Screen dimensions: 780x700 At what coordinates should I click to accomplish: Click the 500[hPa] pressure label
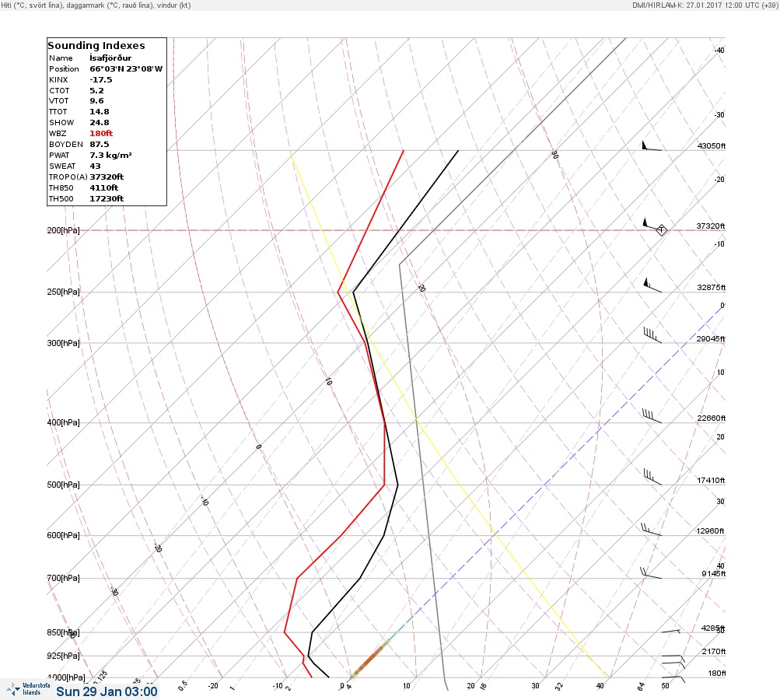tap(63, 485)
